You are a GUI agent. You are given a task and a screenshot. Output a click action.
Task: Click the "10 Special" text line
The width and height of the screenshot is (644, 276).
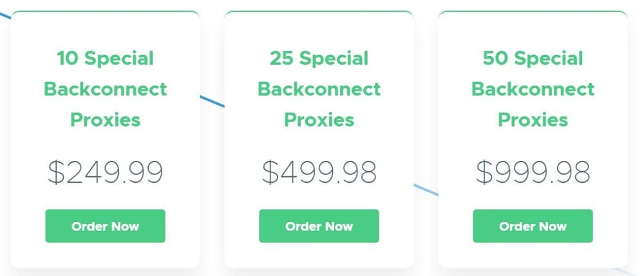coord(105,59)
